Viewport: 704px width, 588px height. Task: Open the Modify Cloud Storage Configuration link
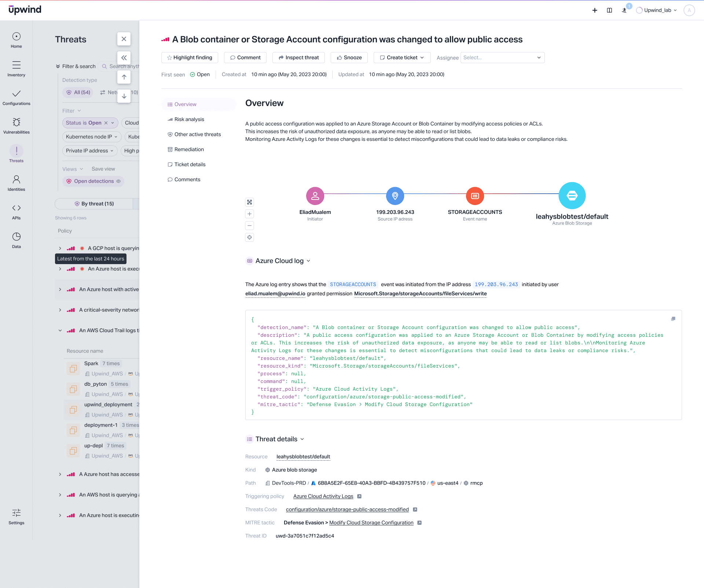(x=371, y=523)
